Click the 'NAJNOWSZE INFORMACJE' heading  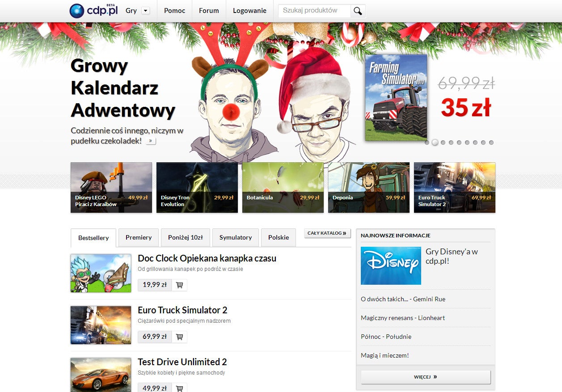(x=396, y=236)
